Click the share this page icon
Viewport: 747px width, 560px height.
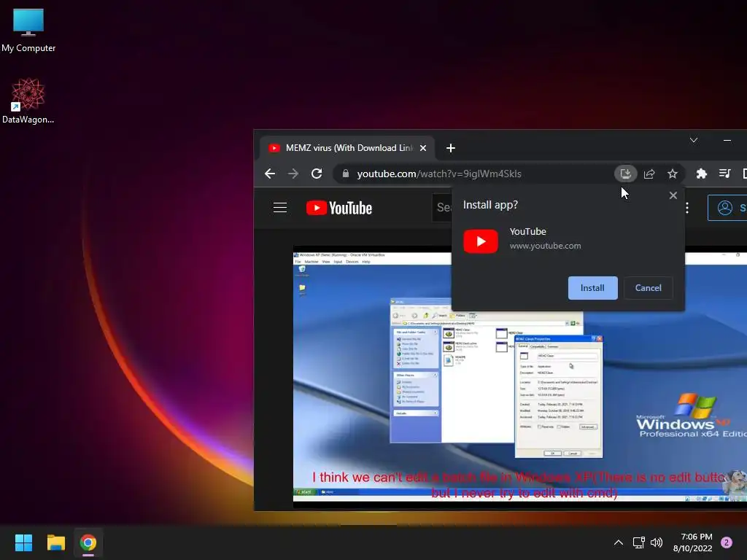[649, 174]
